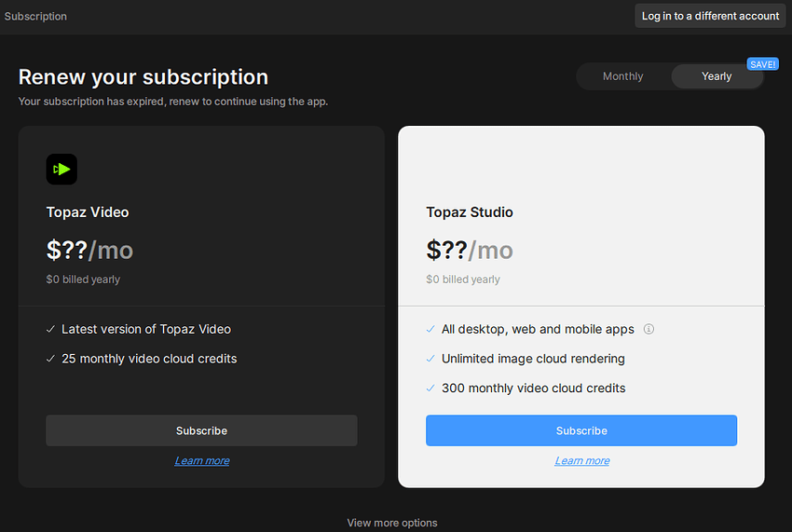Click the info icon beside all desktop apps
The image size is (792, 532).
(649, 329)
